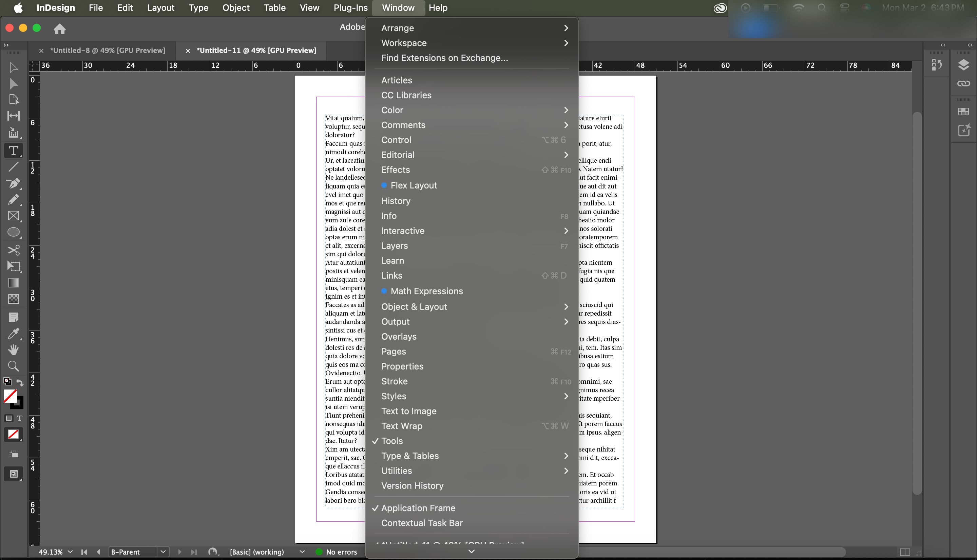The image size is (977, 560).
Task: Open the Layers panel icon on the right dock
Action: [963, 65]
